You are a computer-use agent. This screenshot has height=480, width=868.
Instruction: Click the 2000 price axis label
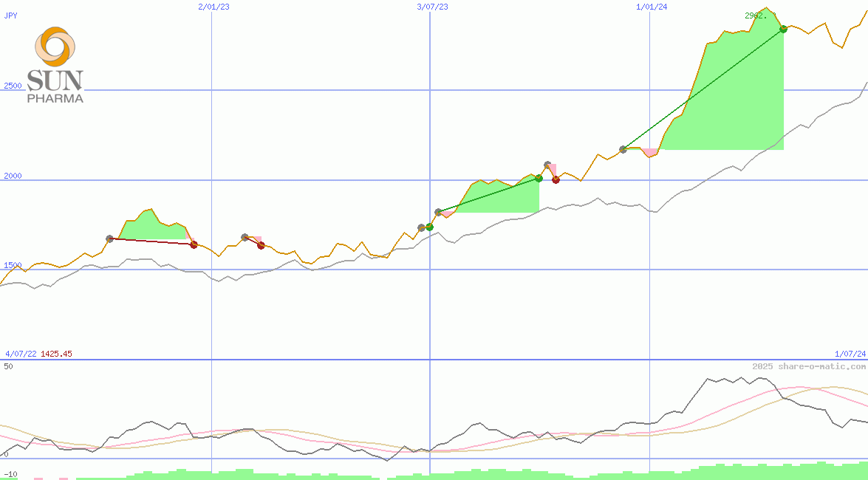click(13, 176)
